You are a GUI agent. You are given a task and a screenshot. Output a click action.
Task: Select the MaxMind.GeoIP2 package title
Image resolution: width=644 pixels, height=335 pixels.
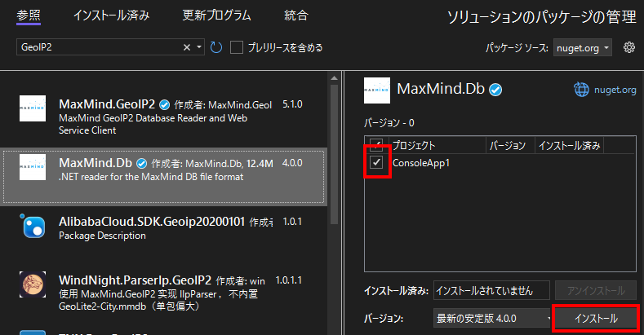tap(107, 104)
